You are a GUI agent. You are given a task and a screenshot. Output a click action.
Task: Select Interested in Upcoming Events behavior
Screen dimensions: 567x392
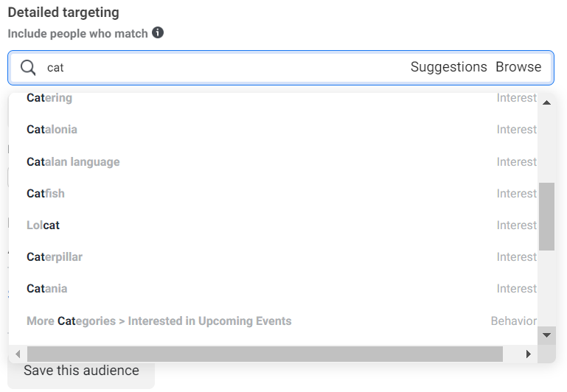point(159,321)
